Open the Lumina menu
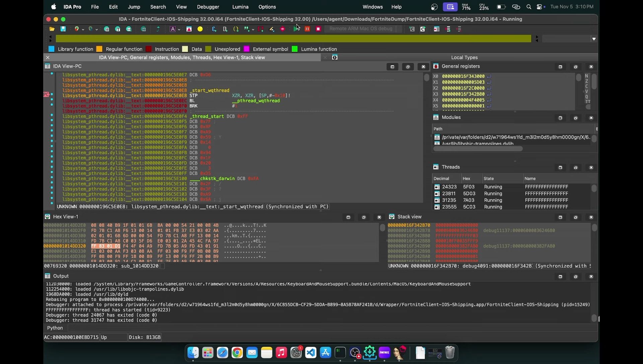Screen dimensions: 643x364 pyautogui.click(x=240, y=7)
